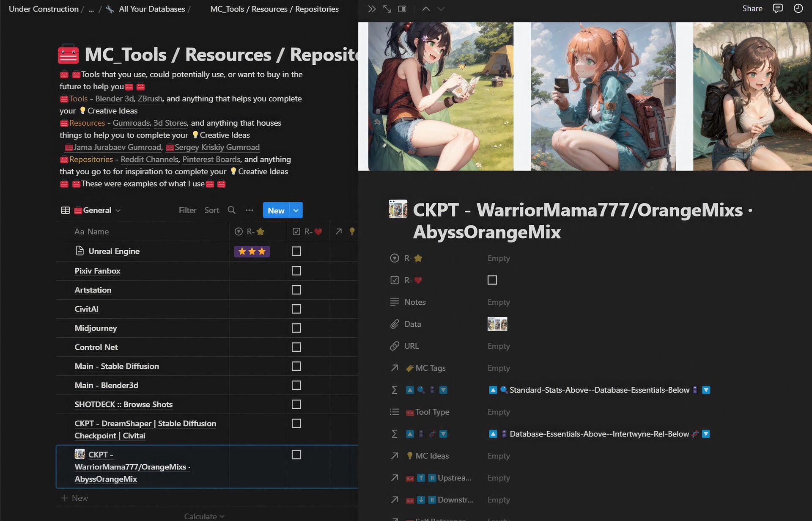The height and width of the screenshot is (521, 812).
Task: Expand collapsed breadcrumb ellipsis
Action: coord(91,9)
